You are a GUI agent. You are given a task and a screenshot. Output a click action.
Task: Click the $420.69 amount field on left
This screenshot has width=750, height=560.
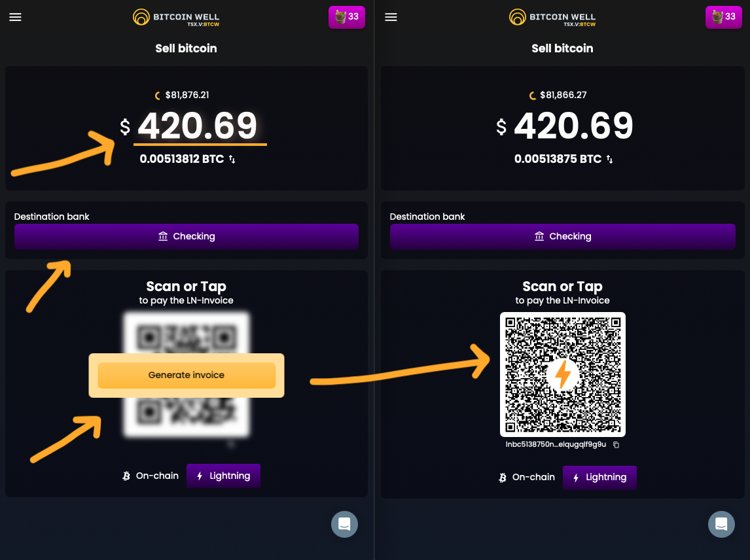pyautogui.click(x=198, y=126)
